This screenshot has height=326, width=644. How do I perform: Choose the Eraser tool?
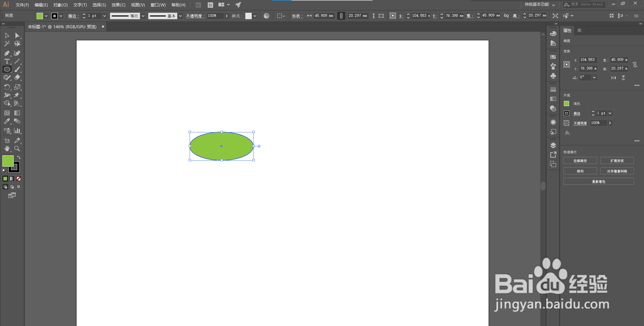[x=17, y=77]
